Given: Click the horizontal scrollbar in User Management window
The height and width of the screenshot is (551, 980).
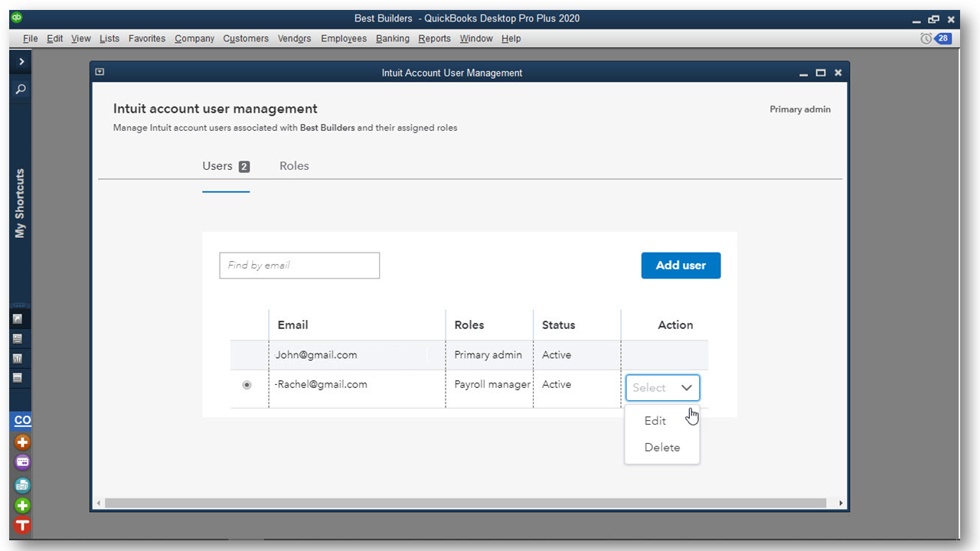Looking at the screenshot, I should pos(465,504).
